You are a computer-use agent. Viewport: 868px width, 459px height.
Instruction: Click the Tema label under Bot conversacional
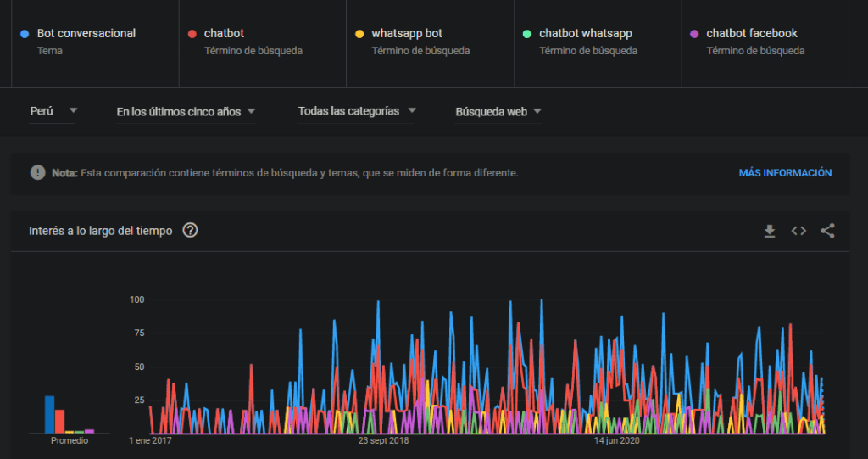[50, 51]
